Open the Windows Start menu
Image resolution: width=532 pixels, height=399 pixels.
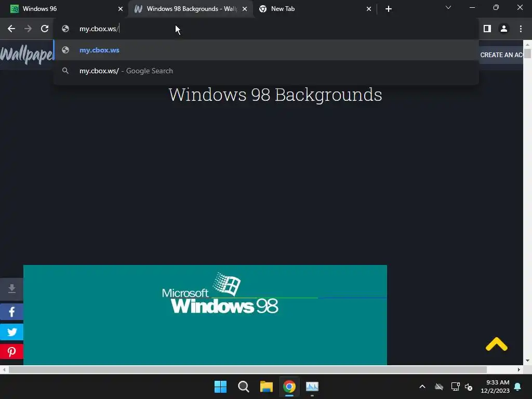point(220,387)
